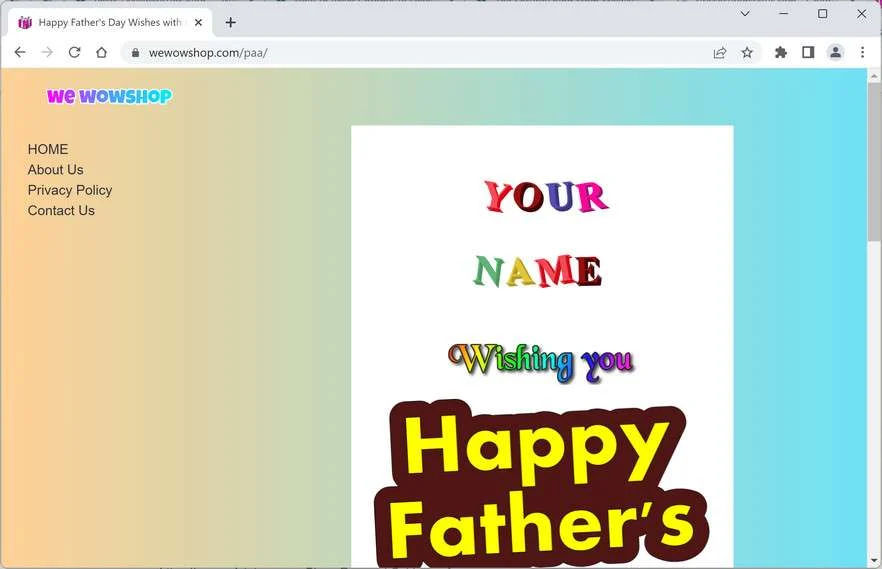Open a new tab with the plus button
This screenshot has width=882, height=569.
point(231,22)
